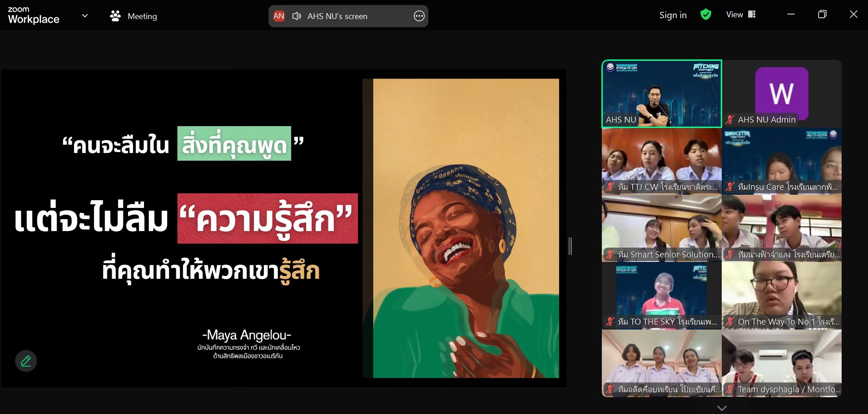Click the green highlighted สิ่งที่คุณพูด text
This screenshot has width=868, height=414.
[x=234, y=143]
